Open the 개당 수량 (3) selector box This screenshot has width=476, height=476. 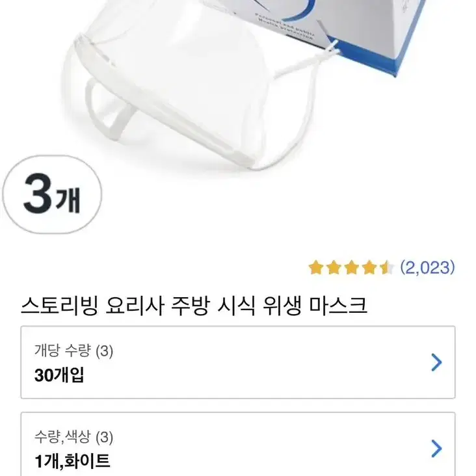(238, 362)
